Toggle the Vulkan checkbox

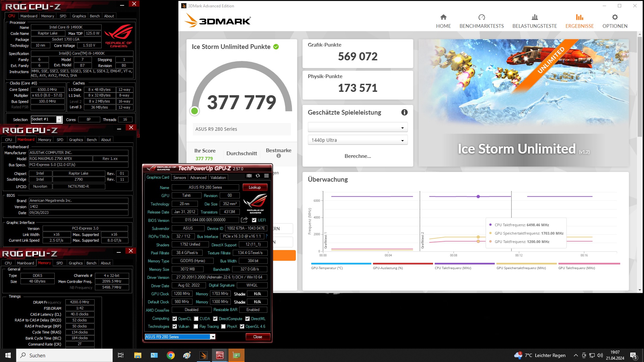point(174,326)
